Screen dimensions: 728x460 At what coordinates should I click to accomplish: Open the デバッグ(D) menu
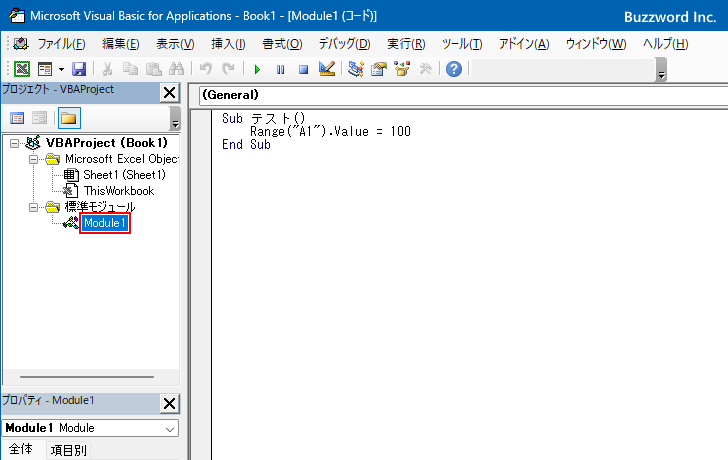coord(344,44)
